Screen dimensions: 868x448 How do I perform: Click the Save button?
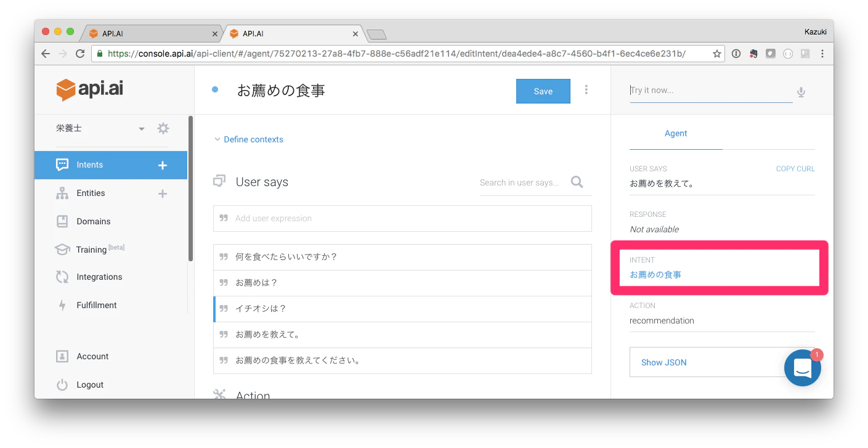pos(543,91)
